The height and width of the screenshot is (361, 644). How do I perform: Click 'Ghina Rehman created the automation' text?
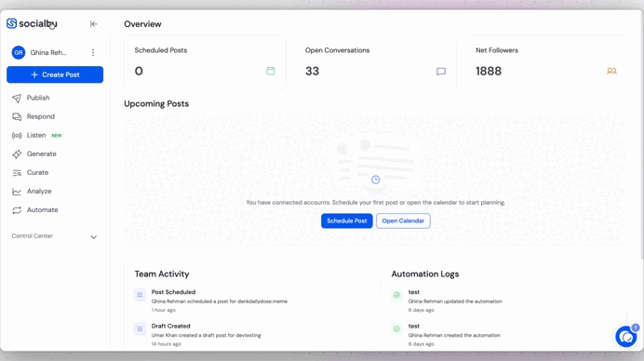454,336
